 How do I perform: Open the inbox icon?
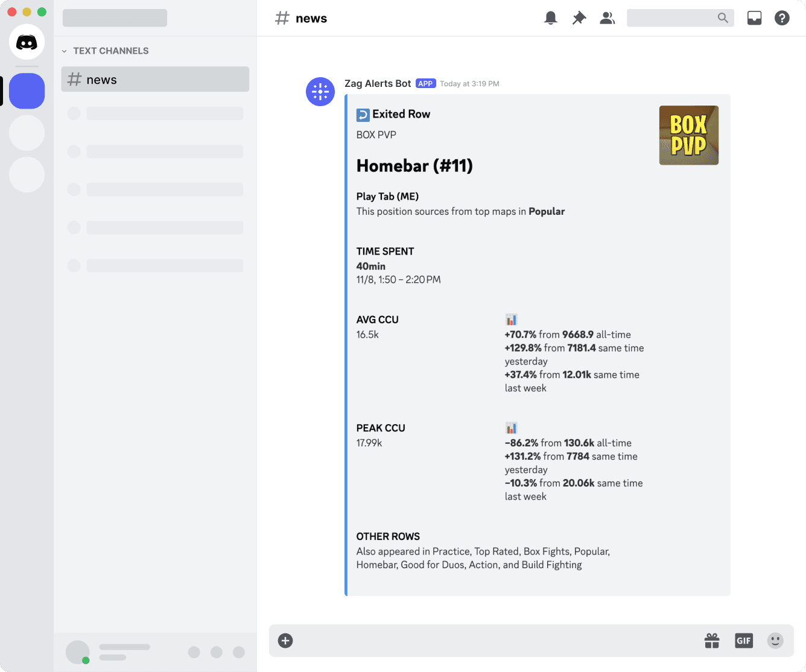(x=754, y=18)
